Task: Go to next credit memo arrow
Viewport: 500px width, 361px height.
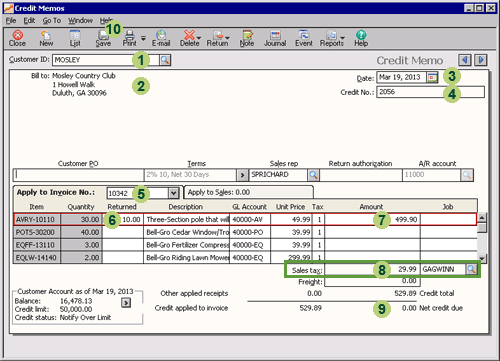Action: tap(481, 60)
